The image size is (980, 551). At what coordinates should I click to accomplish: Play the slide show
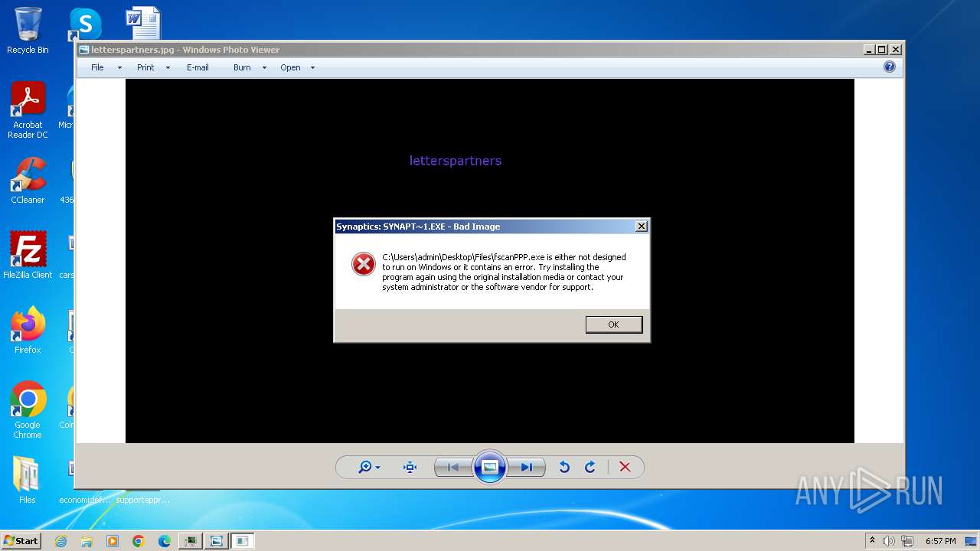tap(490, 467)
